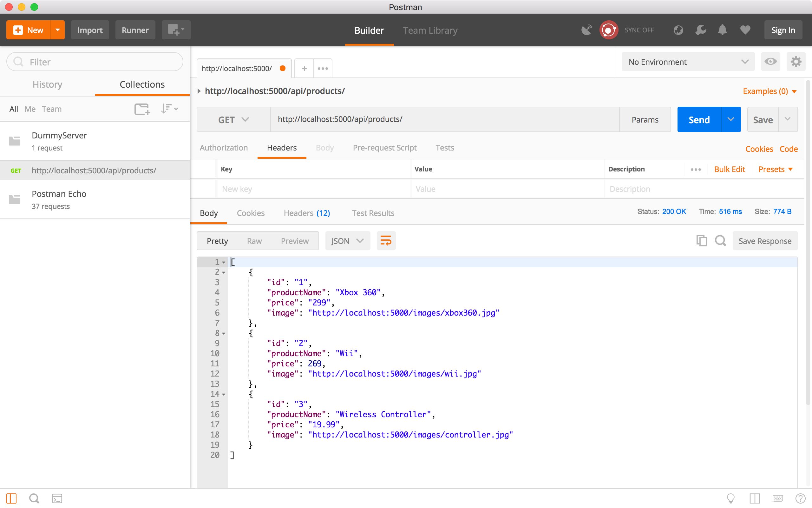Open the find icon in status bar
This screenshot has height=508, width=812.
pos(34,498)
